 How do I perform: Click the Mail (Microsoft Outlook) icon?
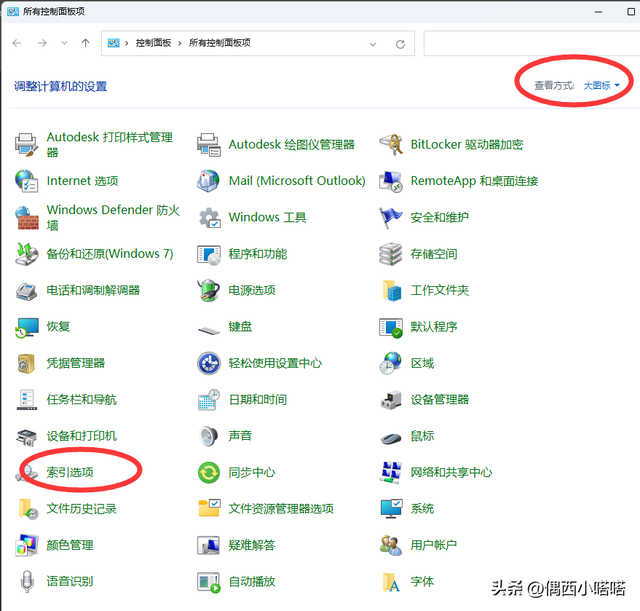209,181
